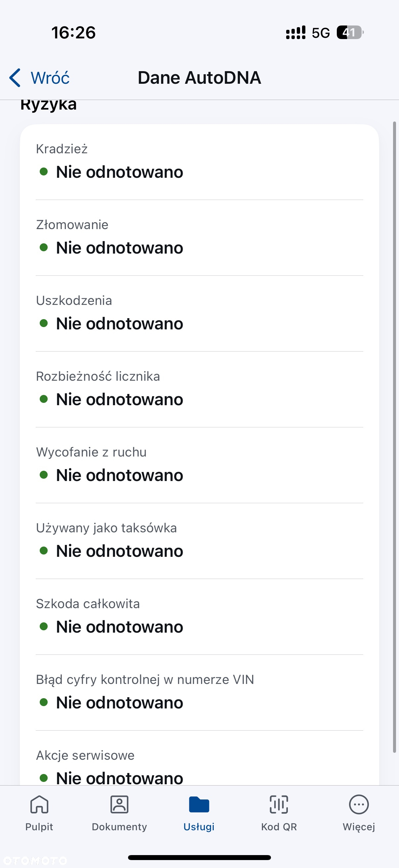The image size is (399, 868).
Task: Open the Pulpit home icon
Action: [39, 804]
